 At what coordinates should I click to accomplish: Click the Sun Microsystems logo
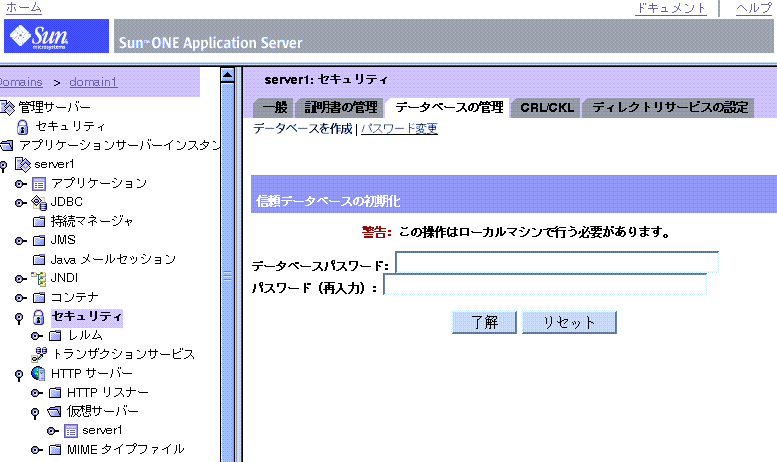(x=56, y=36)
